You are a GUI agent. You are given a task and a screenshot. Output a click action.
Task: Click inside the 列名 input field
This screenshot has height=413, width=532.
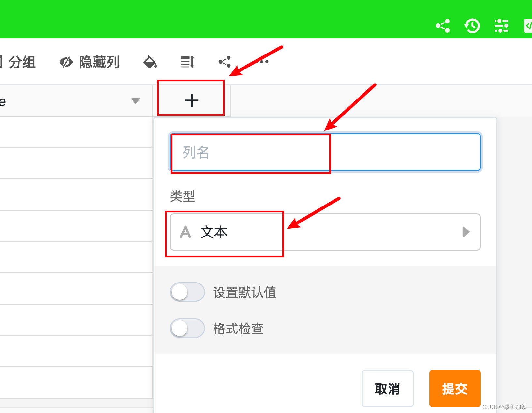tap(325, 152)
